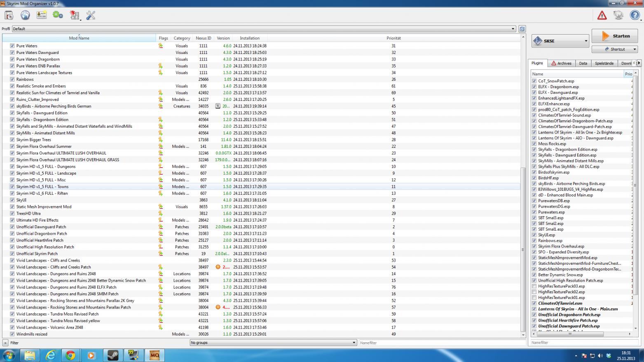Open Nexus website globe icon
The width and height of the screenshot is (644, 362).
click(25, 15)
